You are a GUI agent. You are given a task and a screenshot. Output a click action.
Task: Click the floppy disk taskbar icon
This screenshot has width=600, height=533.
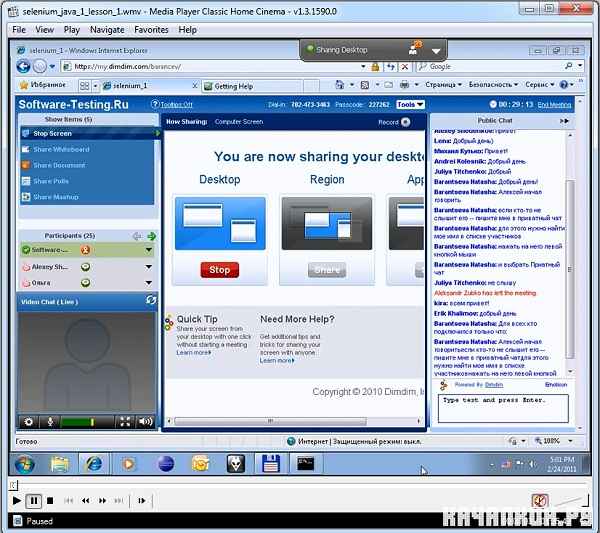271,464
